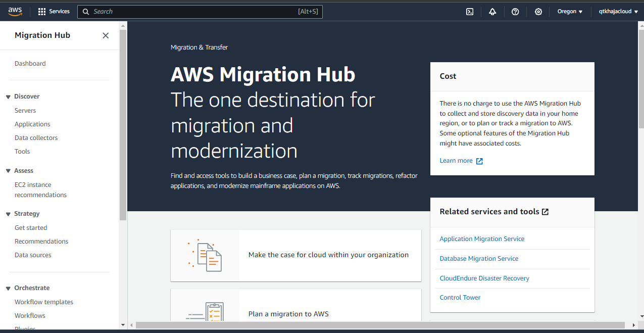Viewport: 644px width, 333px height.
Task: Collapse the Orchestrate section
Action: click(8, 288)
